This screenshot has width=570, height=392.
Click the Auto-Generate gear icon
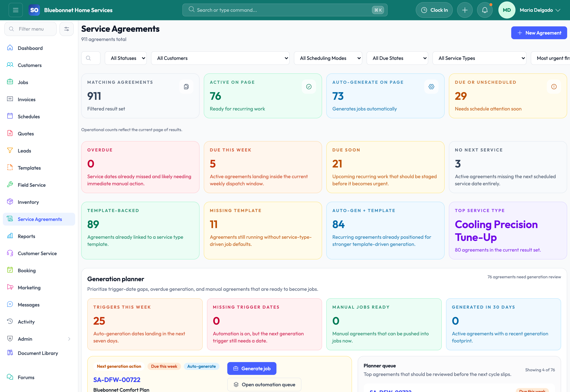[431, 87]
